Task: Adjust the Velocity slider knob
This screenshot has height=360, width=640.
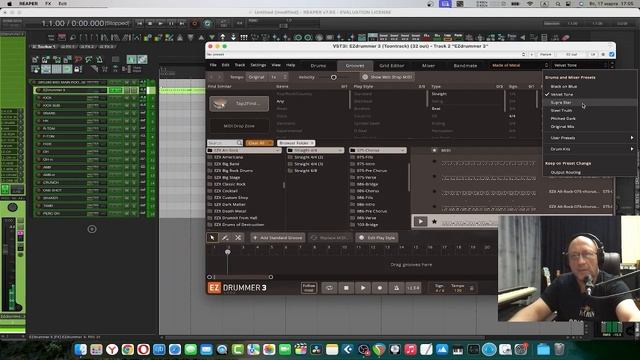Action: point(333,77)
